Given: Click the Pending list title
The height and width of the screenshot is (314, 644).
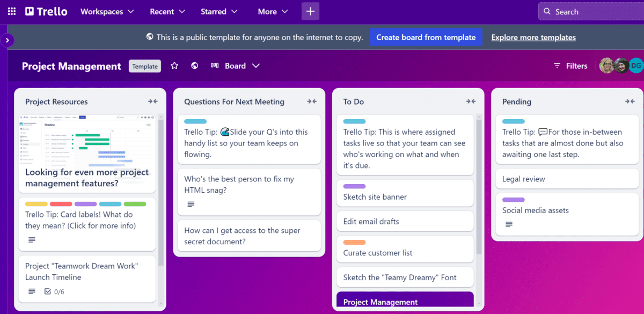Looking at the screenshot, I should [x=517, y=101].
